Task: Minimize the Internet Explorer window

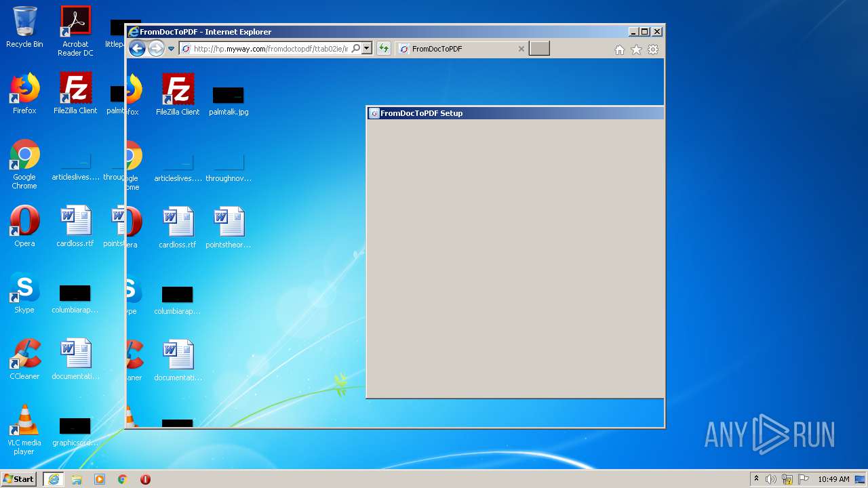Action: coord(633,32)
